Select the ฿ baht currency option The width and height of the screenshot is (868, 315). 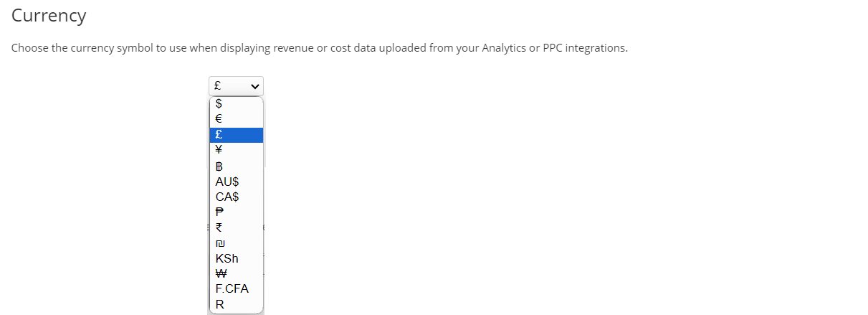(235, 166)
